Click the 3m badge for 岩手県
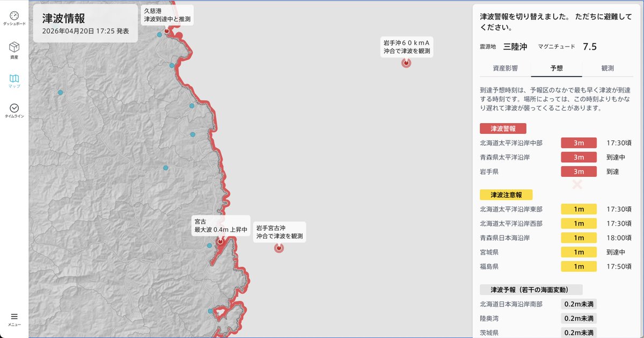 pyautogui.click(x=579, y=171)
